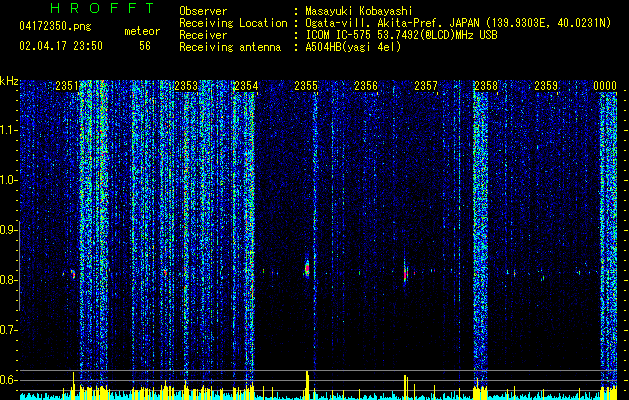Click the 'Receiving Location' label
629x400 pixels.
(233, 23)
